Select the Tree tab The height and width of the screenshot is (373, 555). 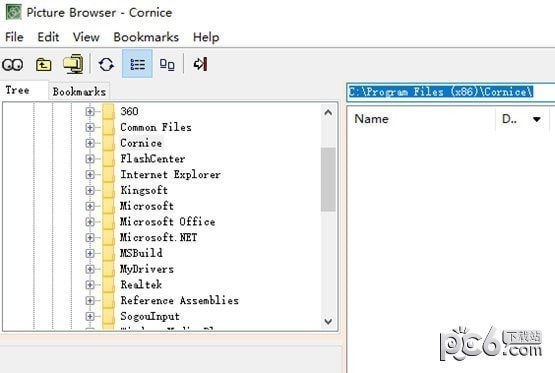pyautogui.click(x=17, y=90)
